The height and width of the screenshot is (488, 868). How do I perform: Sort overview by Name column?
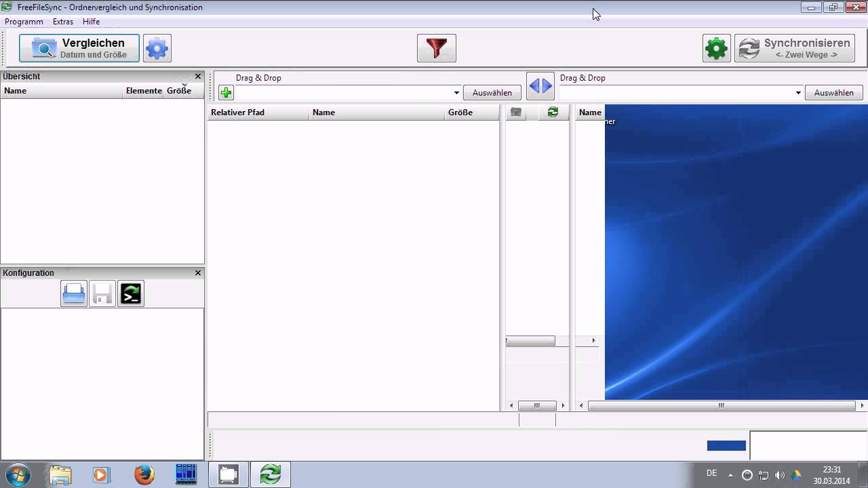pos(62,91)
